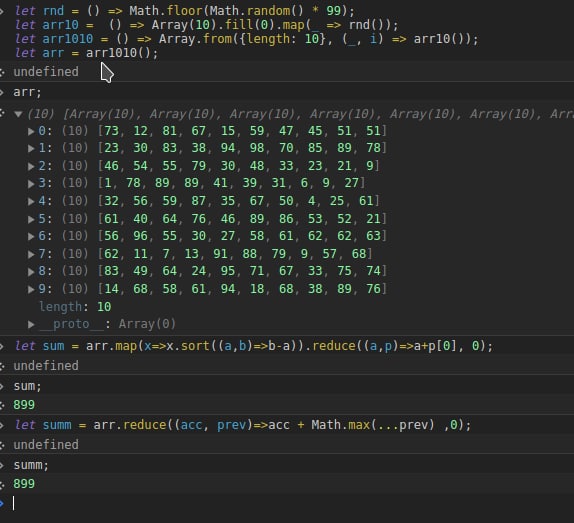Viewport: 574px width, 523px height.
Task: Click the 'let sum = arr.map' command line
Action: pyautogui.click(x=254, y=346)
